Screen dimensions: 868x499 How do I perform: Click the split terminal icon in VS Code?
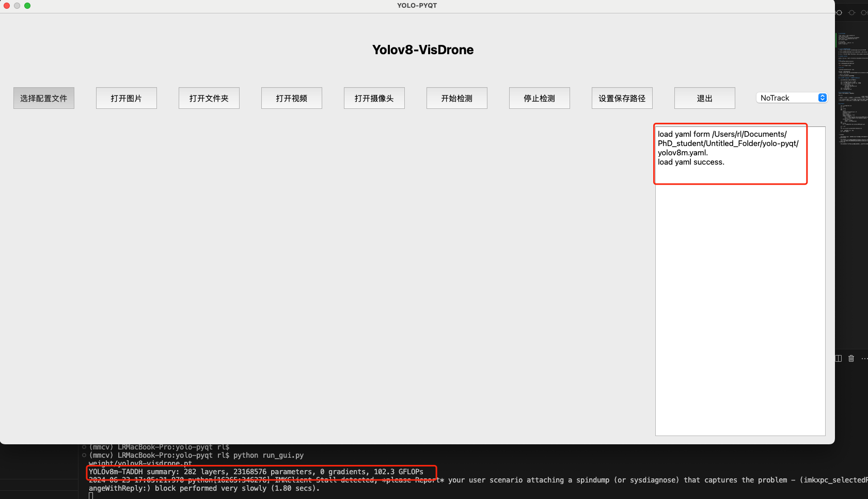pyautogui.click(x=839, y=359)
